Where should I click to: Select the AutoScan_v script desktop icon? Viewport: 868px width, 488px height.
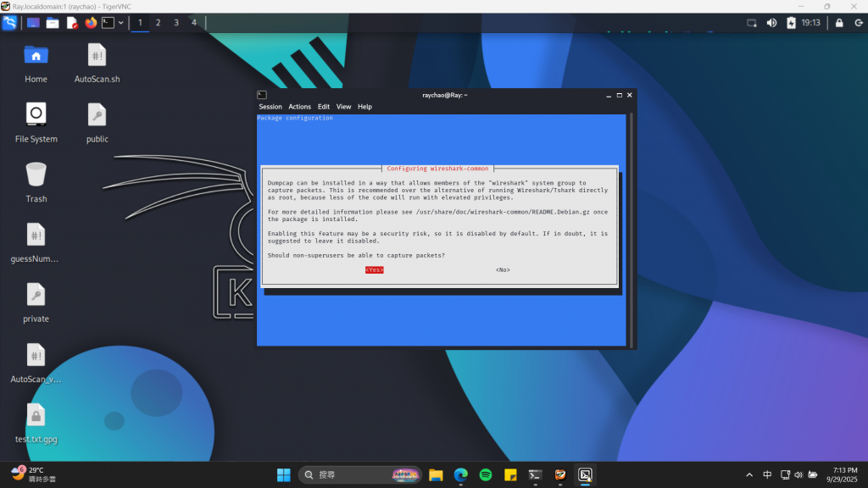[x=36, y=363]
